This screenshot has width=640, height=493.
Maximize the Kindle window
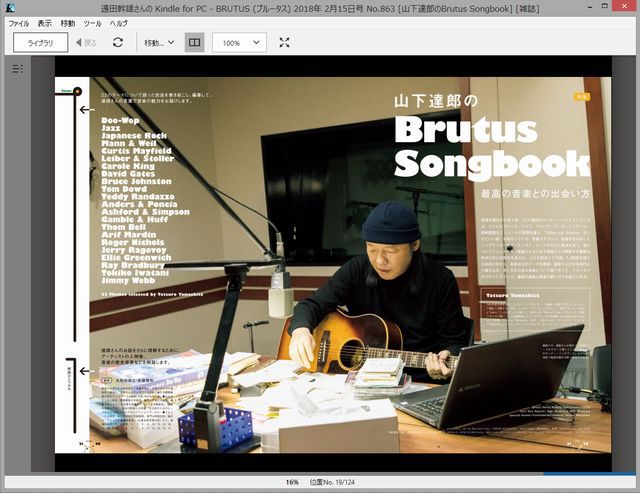pyautogui.click(x=605, y=6)
